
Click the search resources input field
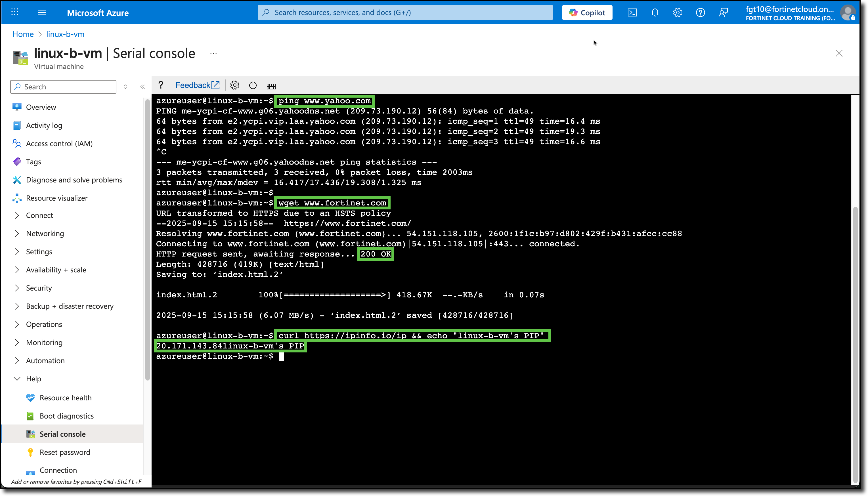[405, 12]
